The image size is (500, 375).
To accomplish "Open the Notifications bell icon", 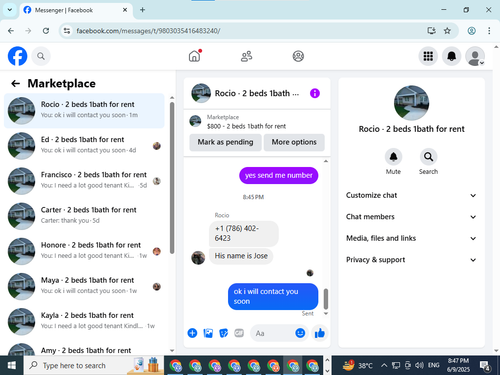I will point(451,56).
